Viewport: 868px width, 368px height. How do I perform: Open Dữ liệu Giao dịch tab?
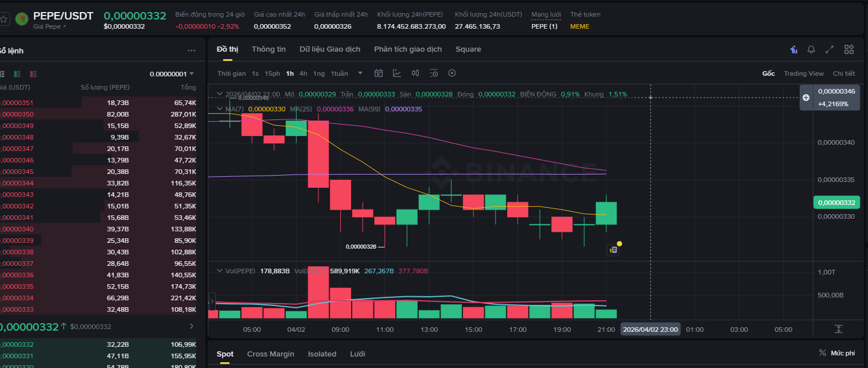point(330,49)
